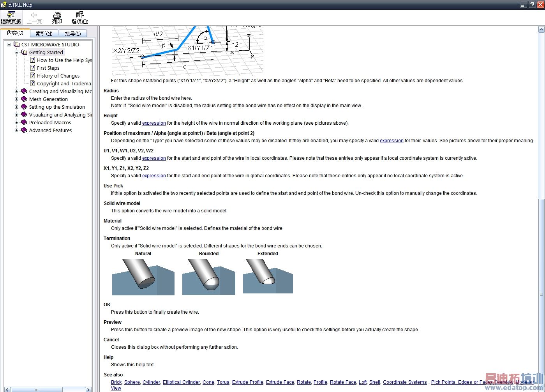Screen dimensions: 545x392
Task: Select Mesh Generation in the tree
Action: pyautogui.click(x=48, y=99)
